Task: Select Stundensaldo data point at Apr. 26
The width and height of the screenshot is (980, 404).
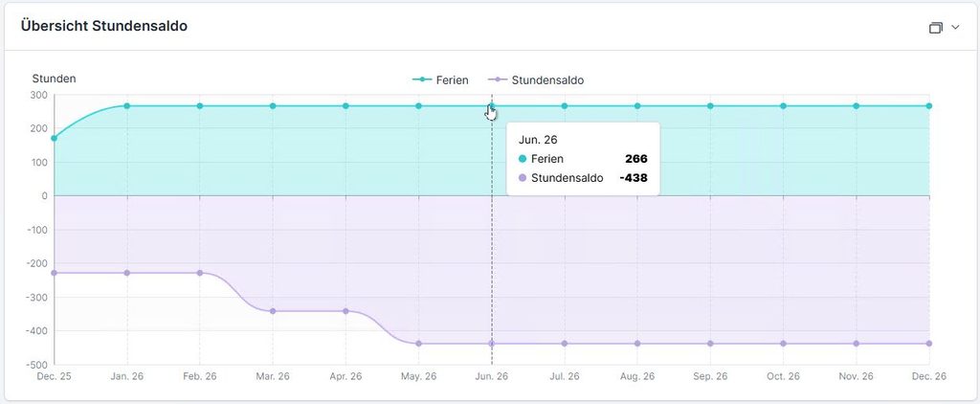Action: click(x=345, y=311)
